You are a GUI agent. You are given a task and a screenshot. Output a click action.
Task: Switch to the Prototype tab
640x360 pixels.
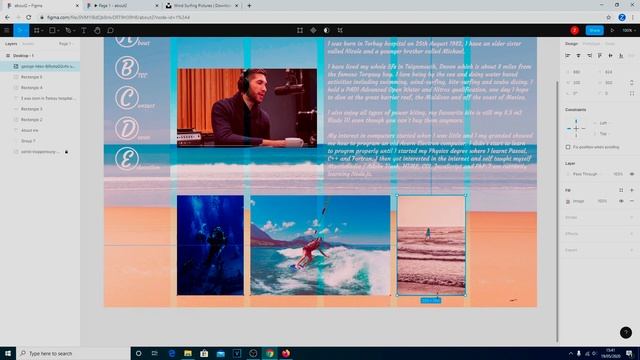[x=591, y=44]
